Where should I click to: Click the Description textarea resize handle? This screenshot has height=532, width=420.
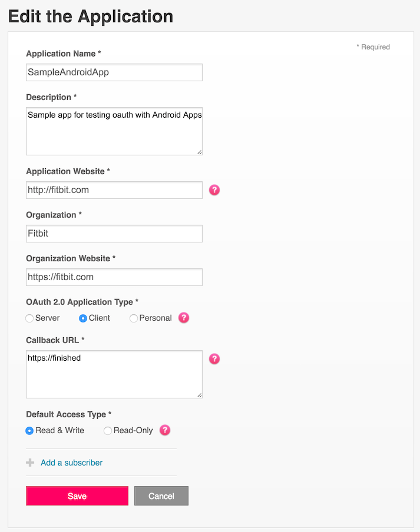199,151
